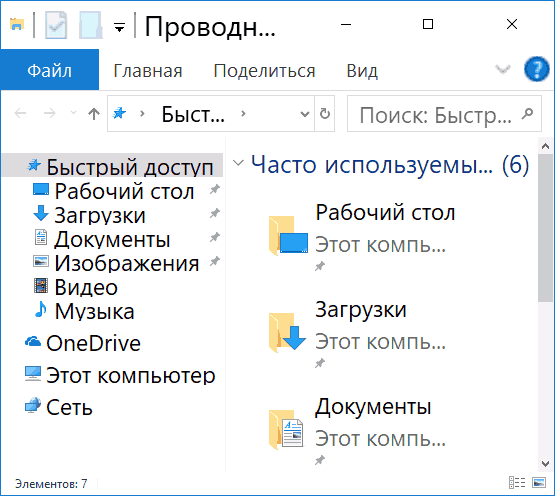
Task: Click the pin icon beside sidebar Загрузки
Action: point(214,213)
